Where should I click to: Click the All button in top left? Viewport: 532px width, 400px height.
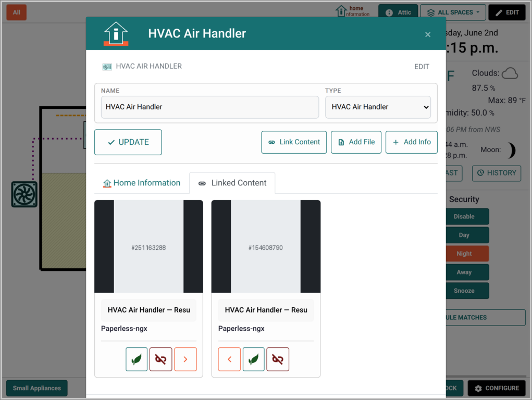coord(17,12)
